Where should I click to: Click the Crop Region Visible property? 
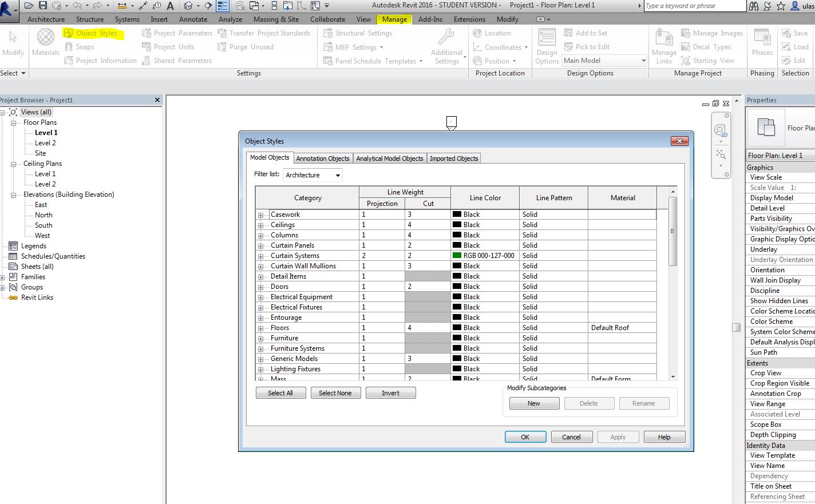(780, 383)
